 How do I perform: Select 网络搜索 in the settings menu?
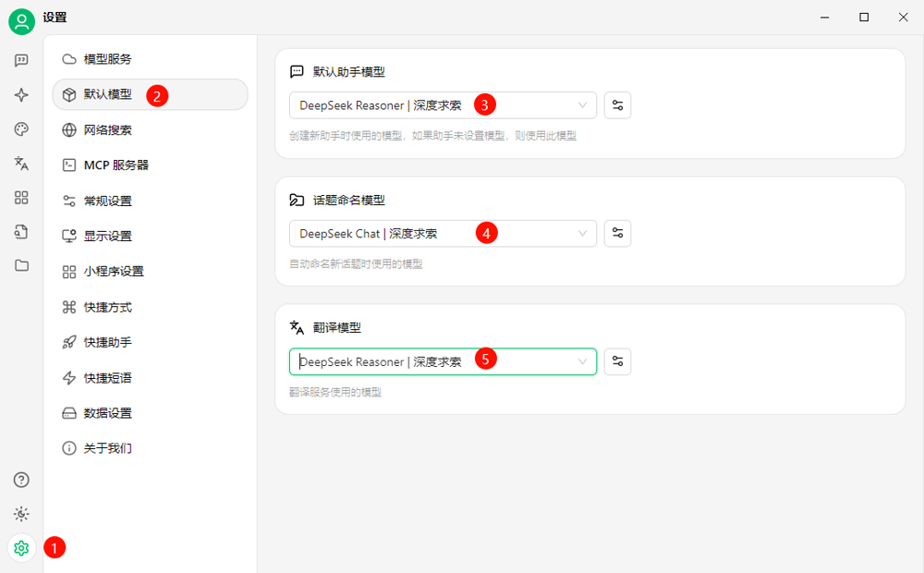tap(107, 130)
